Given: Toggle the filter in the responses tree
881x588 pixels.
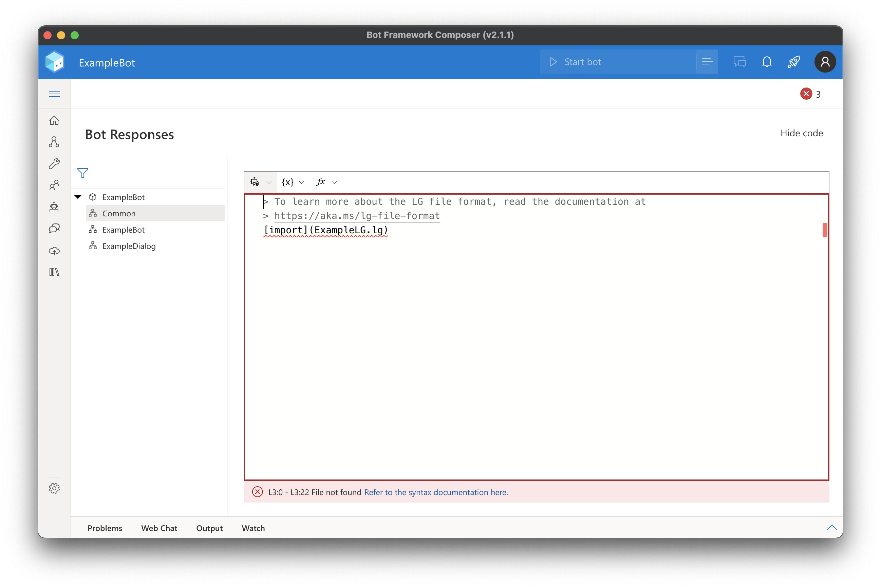Looking at the screenshot, I should [x=82, y=173].
